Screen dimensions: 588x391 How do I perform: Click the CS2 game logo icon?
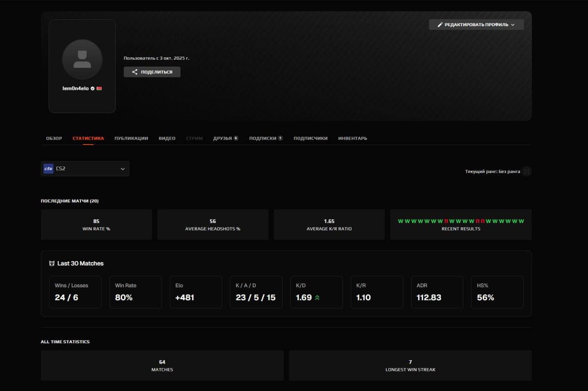coord(48,169)
